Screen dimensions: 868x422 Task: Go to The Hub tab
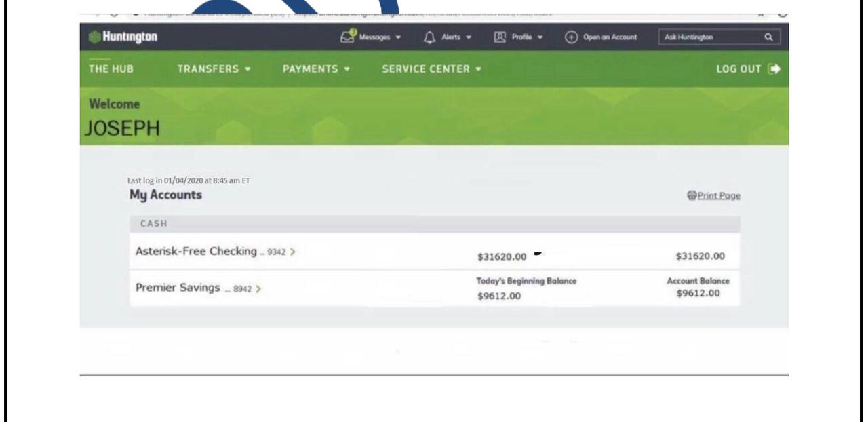pos(106,69)
